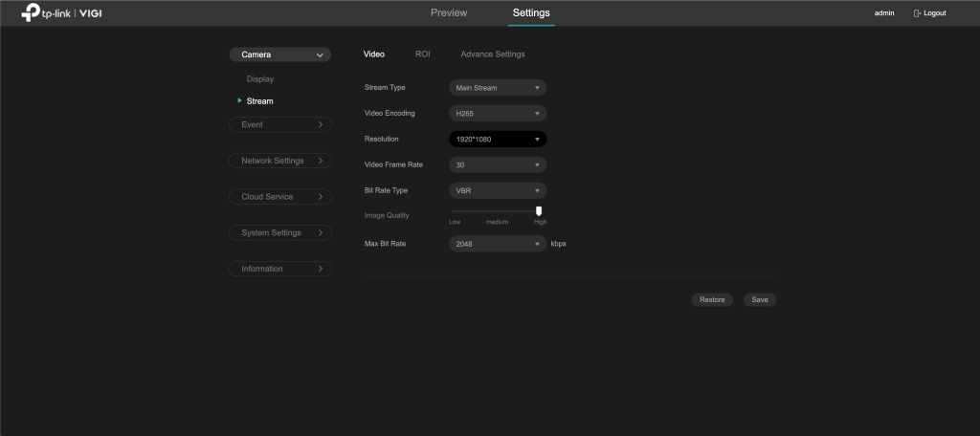Screen dimensions: 980x436
Task: Expand the Information section
Action: point(280,269)
